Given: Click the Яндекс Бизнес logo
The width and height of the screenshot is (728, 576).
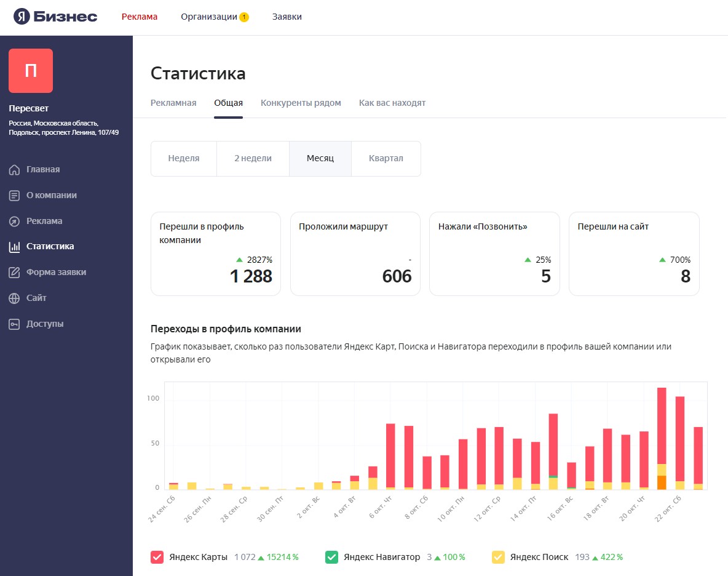Looking at the screenshot, I should point(56,17).
